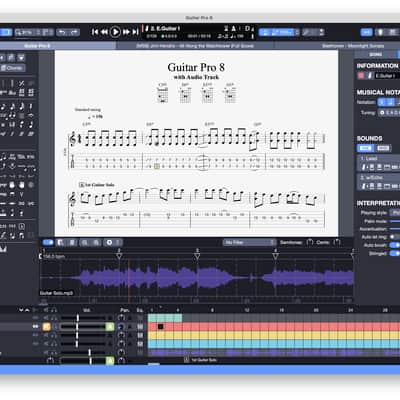The width and height of the screenshot is (400, 400).
Task: Click the tempo label 106.0 bpm
Action: tap(54, 257)
